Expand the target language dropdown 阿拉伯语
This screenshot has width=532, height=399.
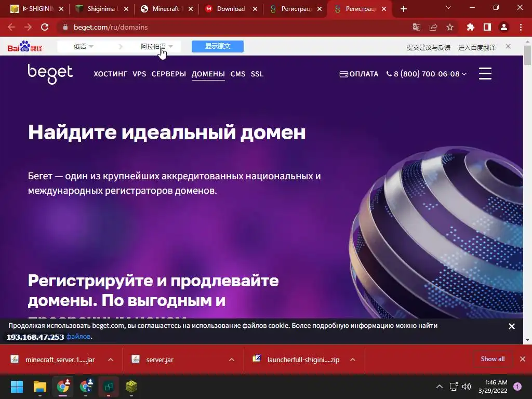coord(157,46)
